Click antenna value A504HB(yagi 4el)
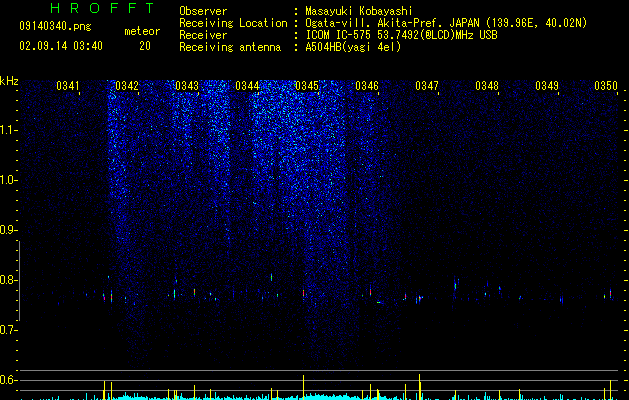This screenshot has width=629, height=400. point(353,47)
